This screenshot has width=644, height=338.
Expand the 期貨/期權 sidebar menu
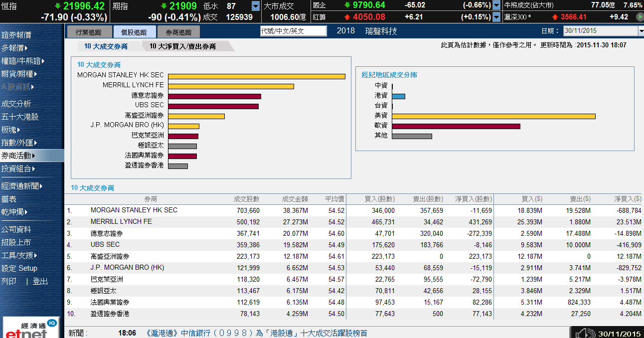19,74
